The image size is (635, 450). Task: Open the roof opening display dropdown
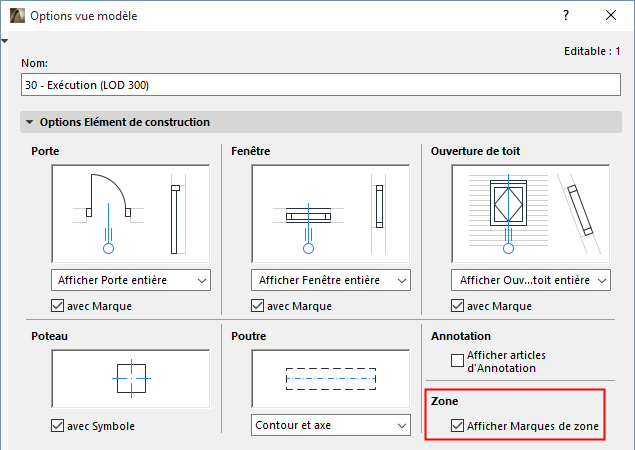tap(531, 279)
